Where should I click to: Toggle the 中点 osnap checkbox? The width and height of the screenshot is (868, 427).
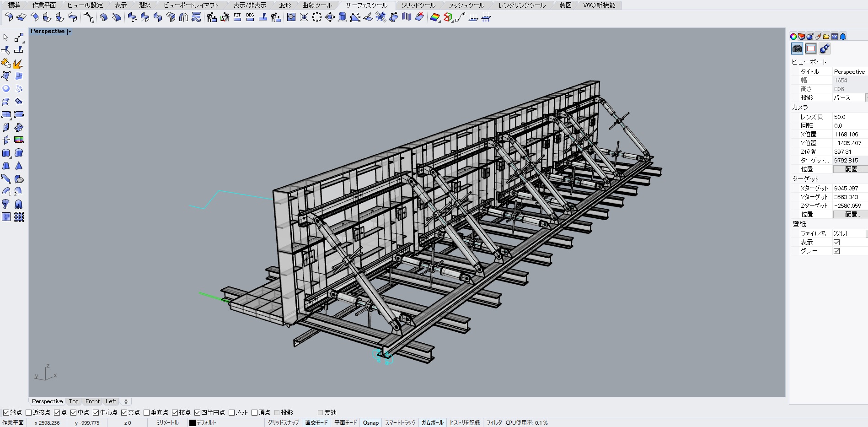[x=73, y=412]
